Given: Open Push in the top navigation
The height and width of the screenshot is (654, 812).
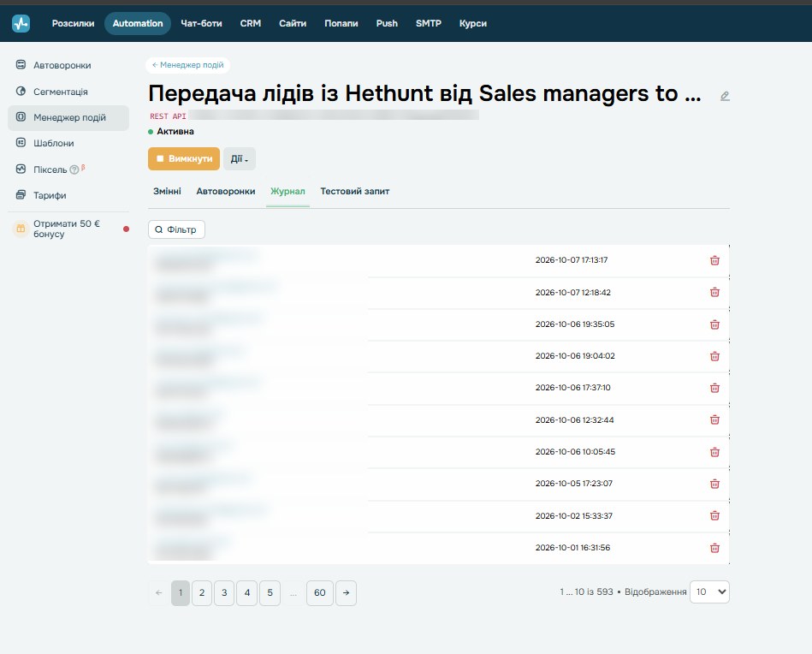Looking at the screenshot, I should [x=387, y=23].
